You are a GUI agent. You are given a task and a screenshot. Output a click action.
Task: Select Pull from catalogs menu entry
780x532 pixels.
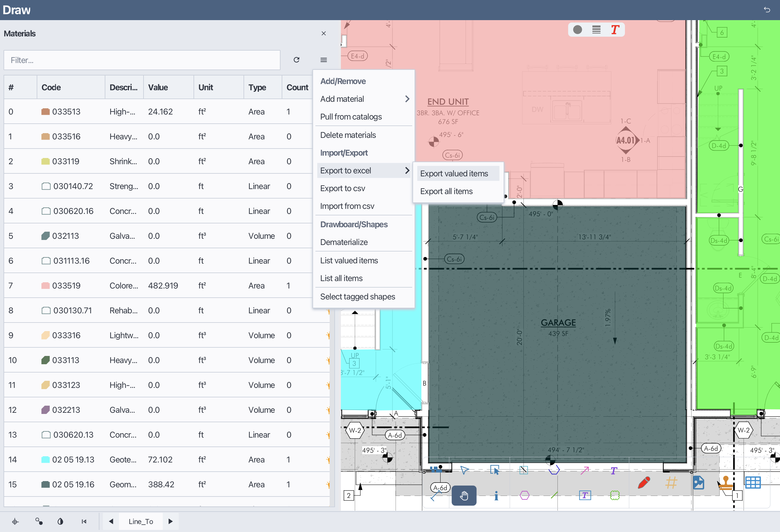coord(351,117)
